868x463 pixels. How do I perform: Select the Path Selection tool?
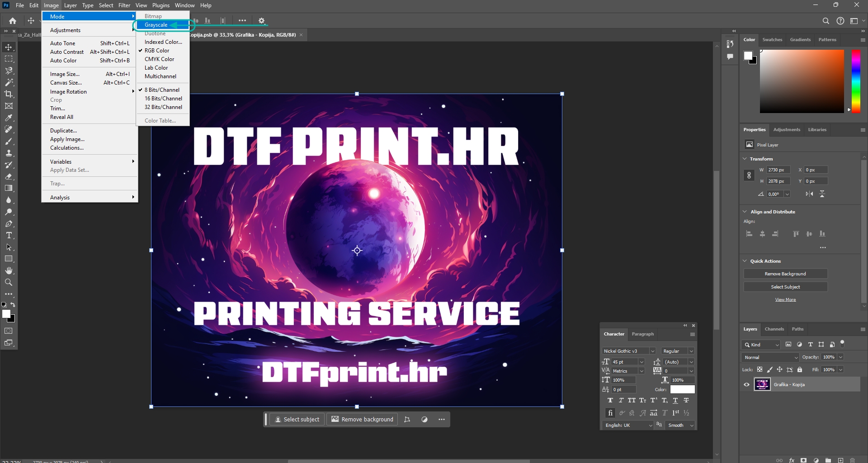click(x=9, y=247)
